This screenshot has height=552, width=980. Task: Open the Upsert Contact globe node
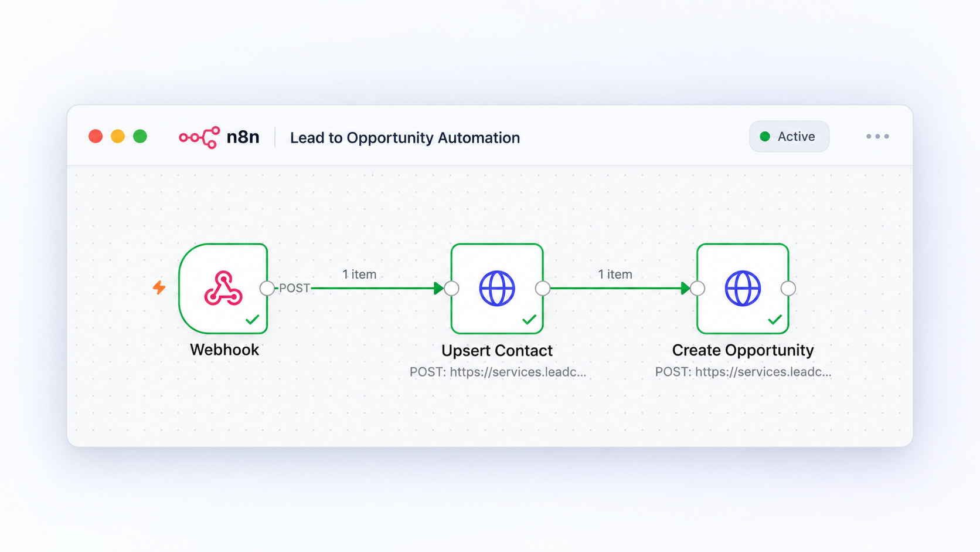pos(497,288)
